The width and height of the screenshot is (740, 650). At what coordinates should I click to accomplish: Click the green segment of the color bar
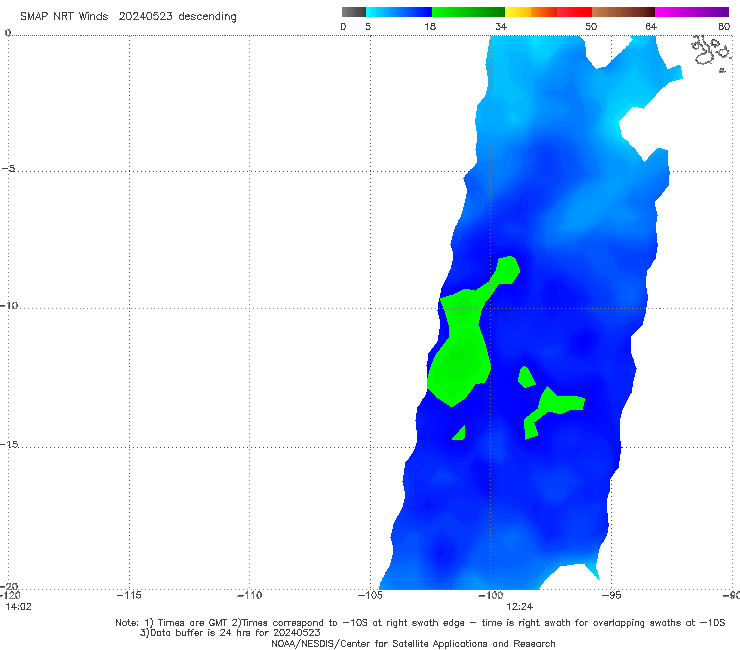468,12
